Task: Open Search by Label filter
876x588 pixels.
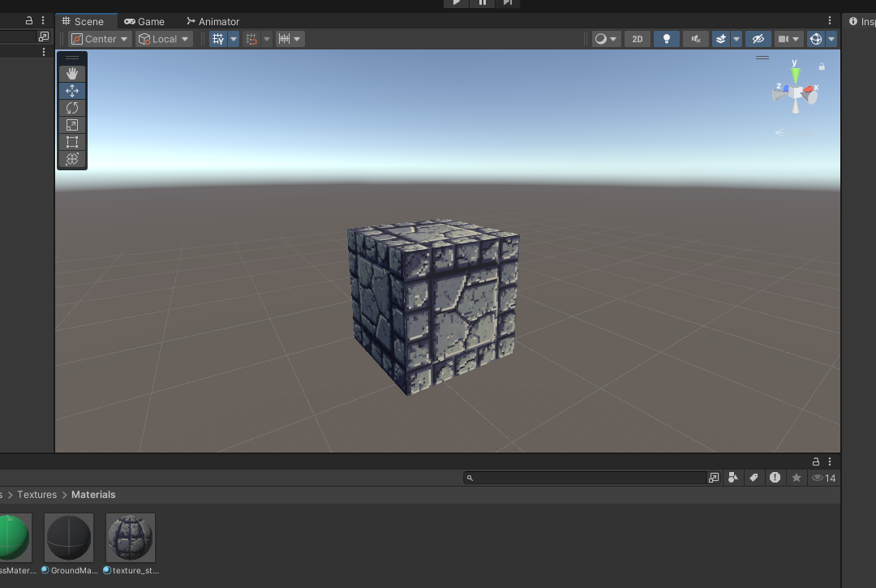Action: 754,478
